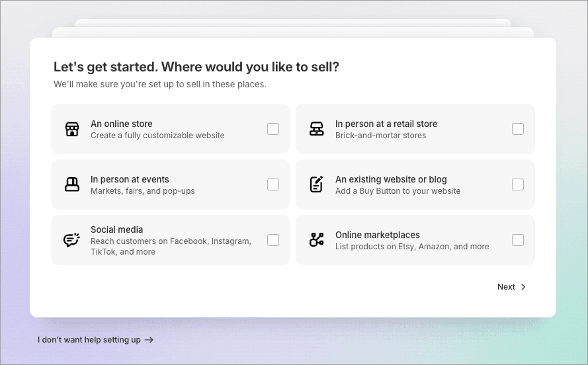Tick the existing website or blog checkbox
588x365 pixels.
point(518,184)
